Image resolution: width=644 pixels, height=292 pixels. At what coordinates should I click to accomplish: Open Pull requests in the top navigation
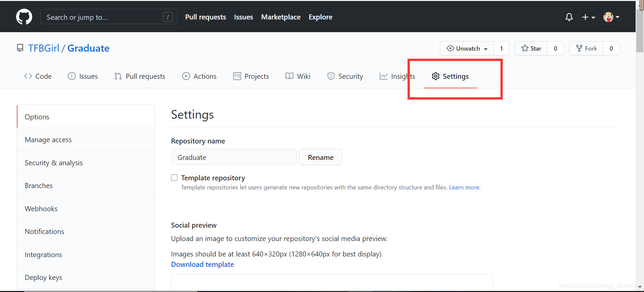pyautogui.click(x=206, y=17)
